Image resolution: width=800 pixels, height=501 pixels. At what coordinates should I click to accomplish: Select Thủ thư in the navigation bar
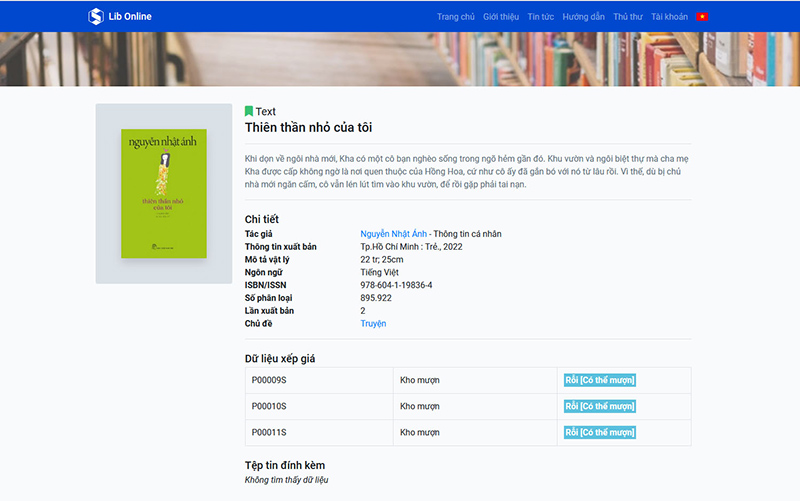point(628,17)
